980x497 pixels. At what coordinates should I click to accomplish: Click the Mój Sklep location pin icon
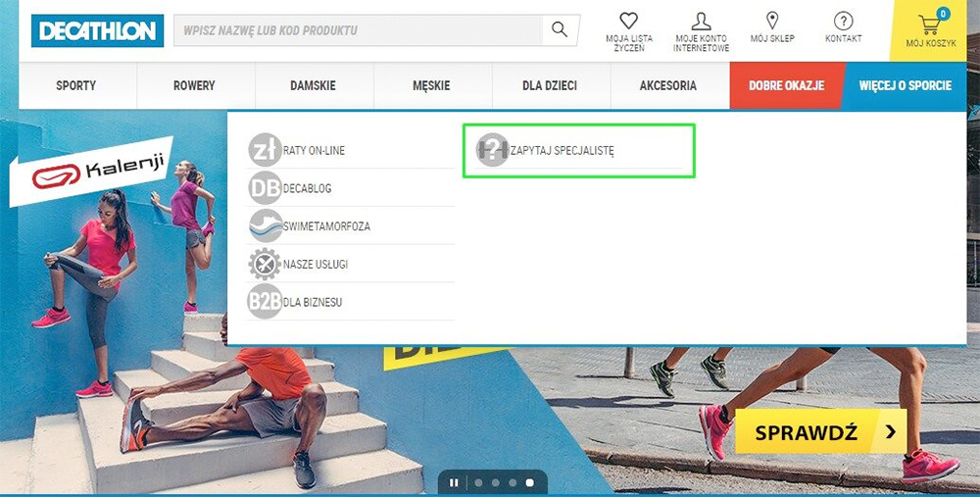tap(772, 21)
